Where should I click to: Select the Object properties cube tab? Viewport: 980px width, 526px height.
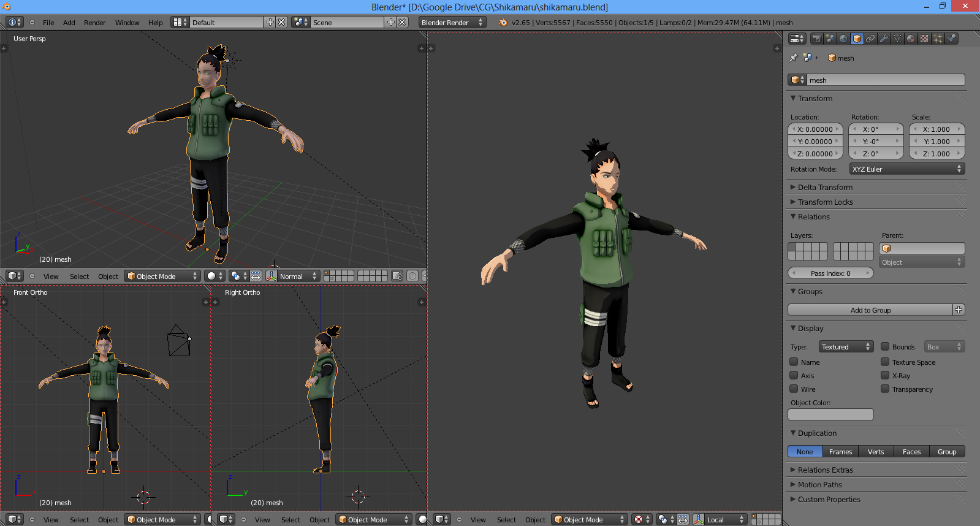[x=857, y=39]
